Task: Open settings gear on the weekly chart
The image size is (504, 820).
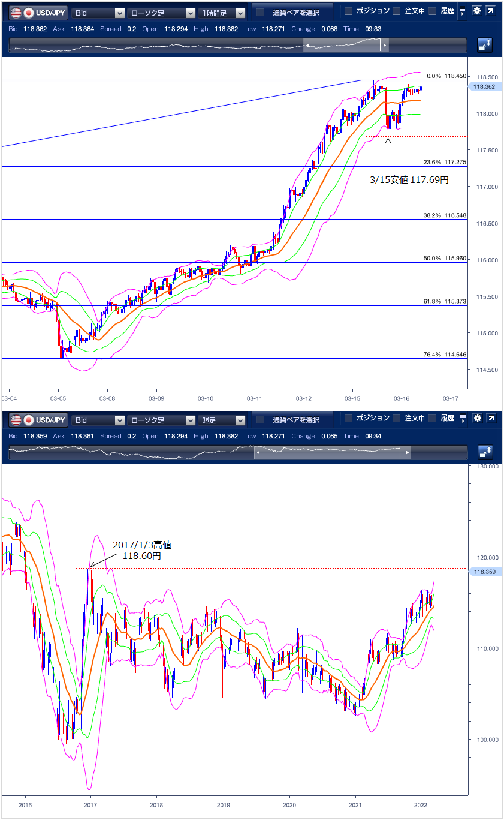Action: 476,419
